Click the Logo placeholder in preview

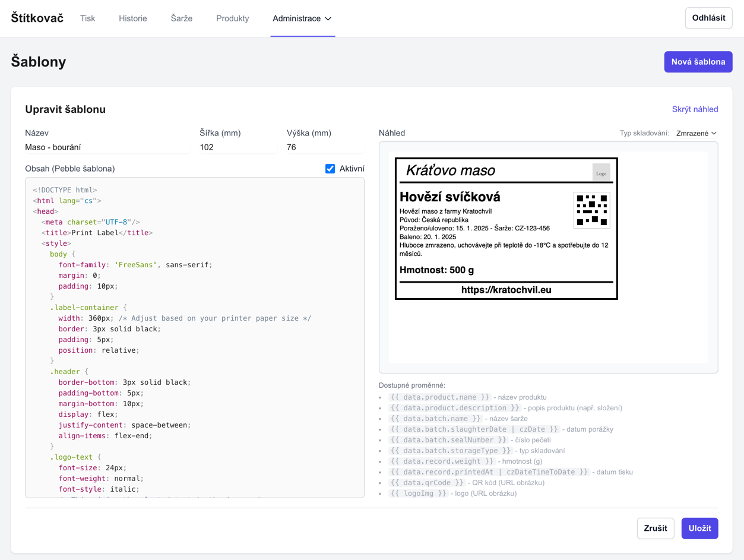601,173
